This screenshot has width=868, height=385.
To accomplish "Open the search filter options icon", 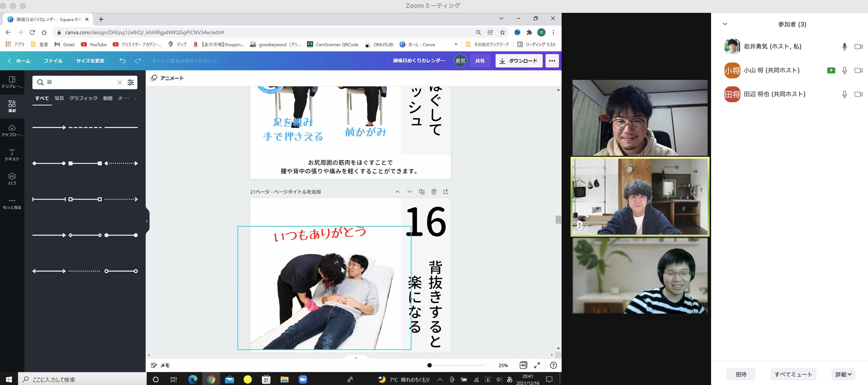I will [x=131, y=82].
